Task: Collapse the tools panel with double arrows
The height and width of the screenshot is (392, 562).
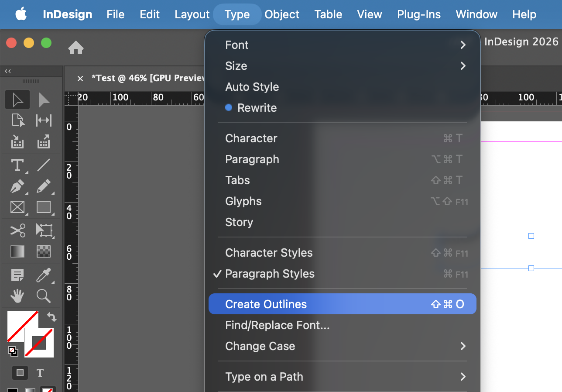Action: coord(8,71)
